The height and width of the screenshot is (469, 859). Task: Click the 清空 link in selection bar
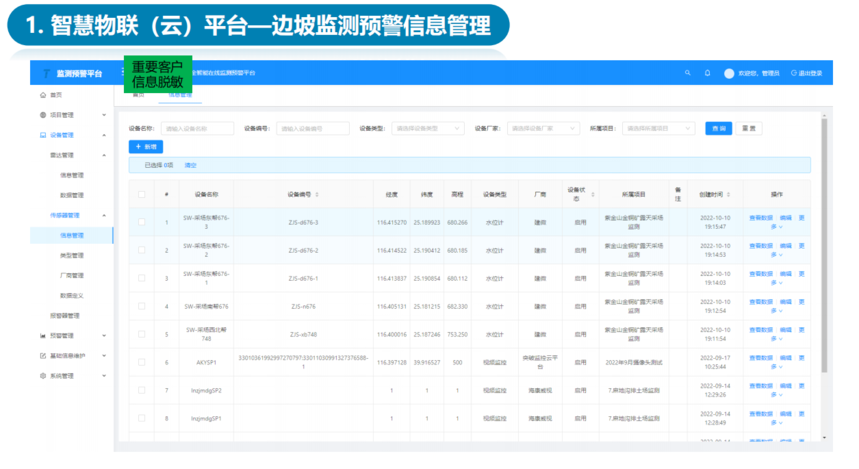pyautogui.click(x=190, y=165)
